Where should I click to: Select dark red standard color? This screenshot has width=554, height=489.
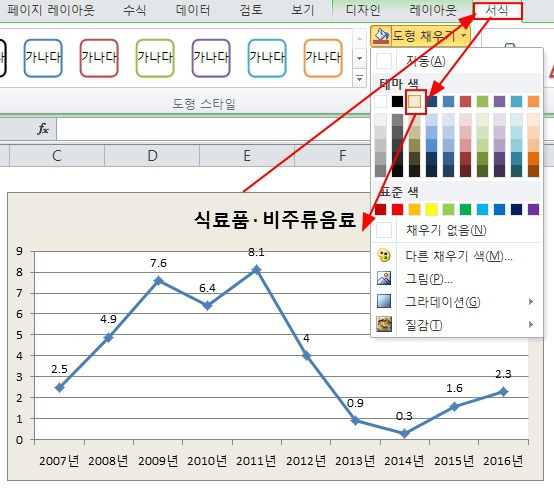pos(381,209)
